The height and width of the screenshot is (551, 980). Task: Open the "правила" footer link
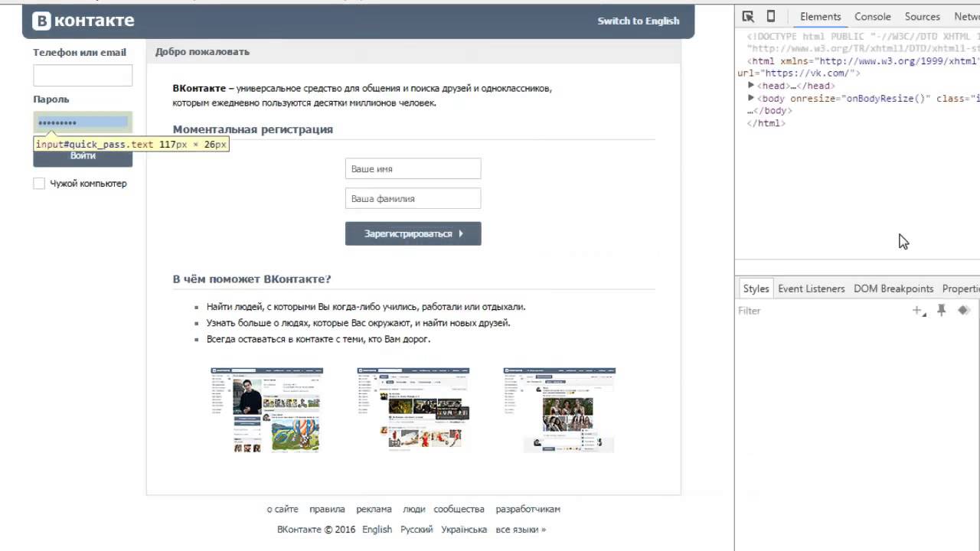point(327,509)
